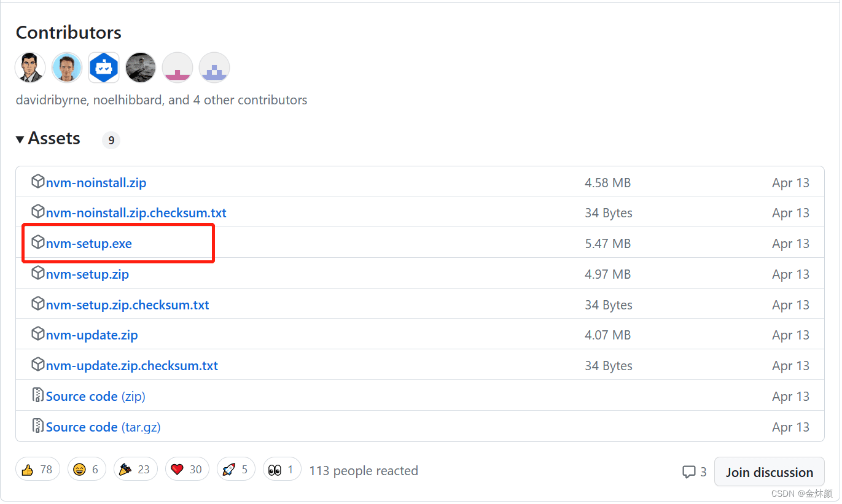Click package icon beside nvm-setup.zip

38,273
